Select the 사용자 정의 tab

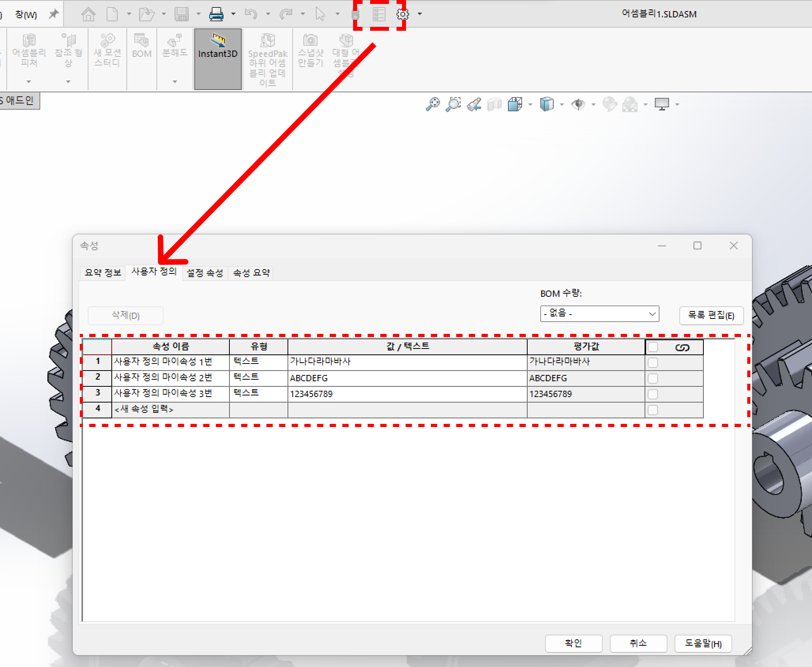(x=154, y=272)
